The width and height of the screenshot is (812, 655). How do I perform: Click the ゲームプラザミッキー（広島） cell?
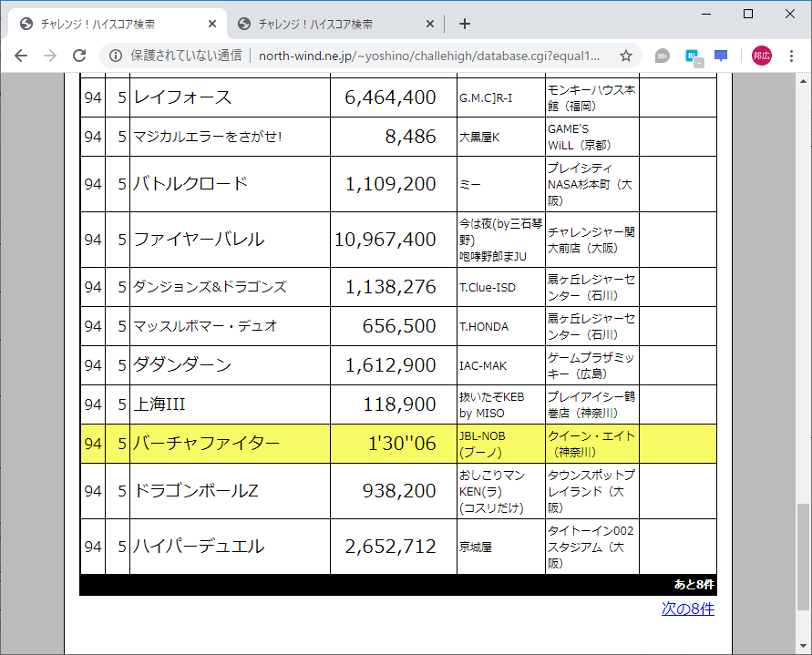[591, 365]
